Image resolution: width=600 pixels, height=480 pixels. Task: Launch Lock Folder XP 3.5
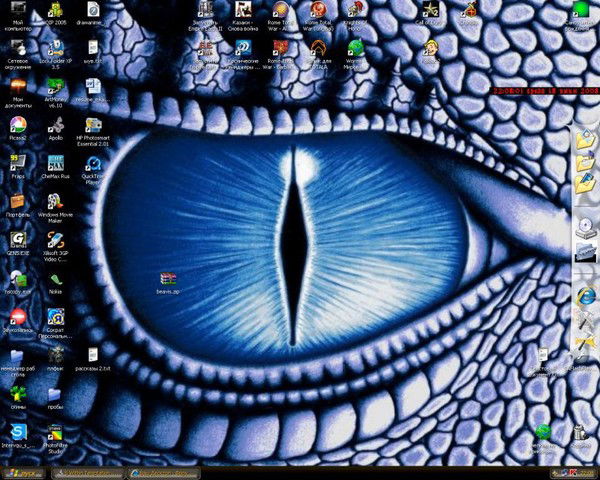[x=56, y=48]
